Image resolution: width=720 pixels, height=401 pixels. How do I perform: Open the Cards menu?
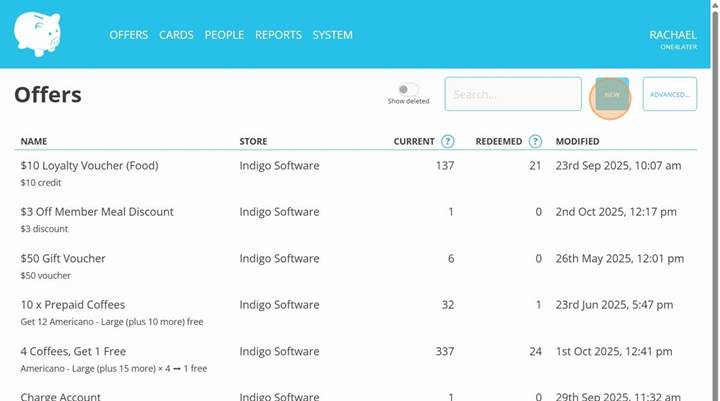(176, 35)
